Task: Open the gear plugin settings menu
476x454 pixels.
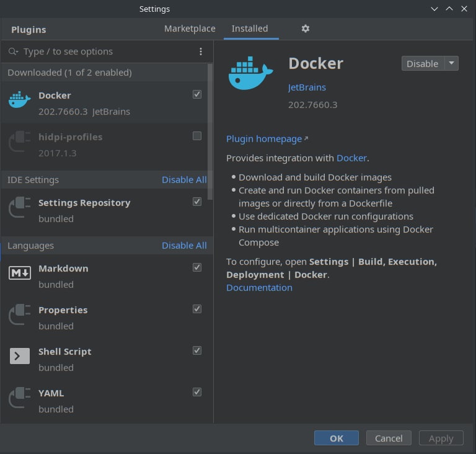Action: (306, 29)
